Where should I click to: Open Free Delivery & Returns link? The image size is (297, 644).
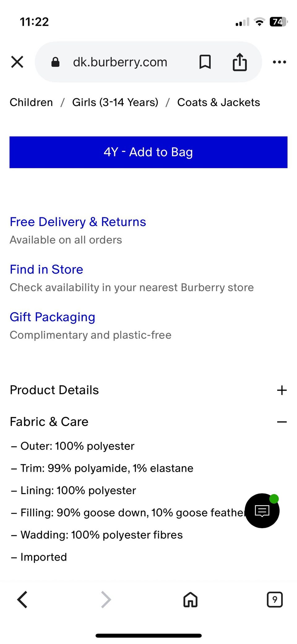click(78, 222)
